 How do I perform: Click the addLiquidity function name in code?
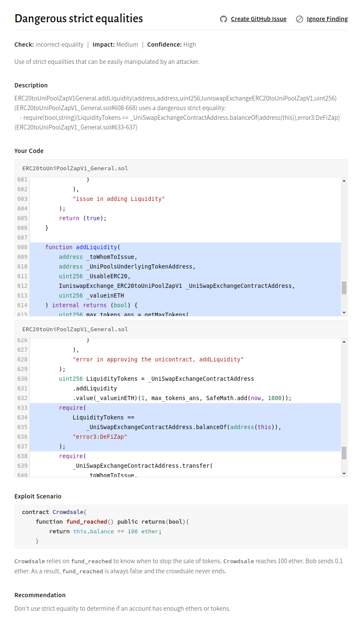click(96, 247)
